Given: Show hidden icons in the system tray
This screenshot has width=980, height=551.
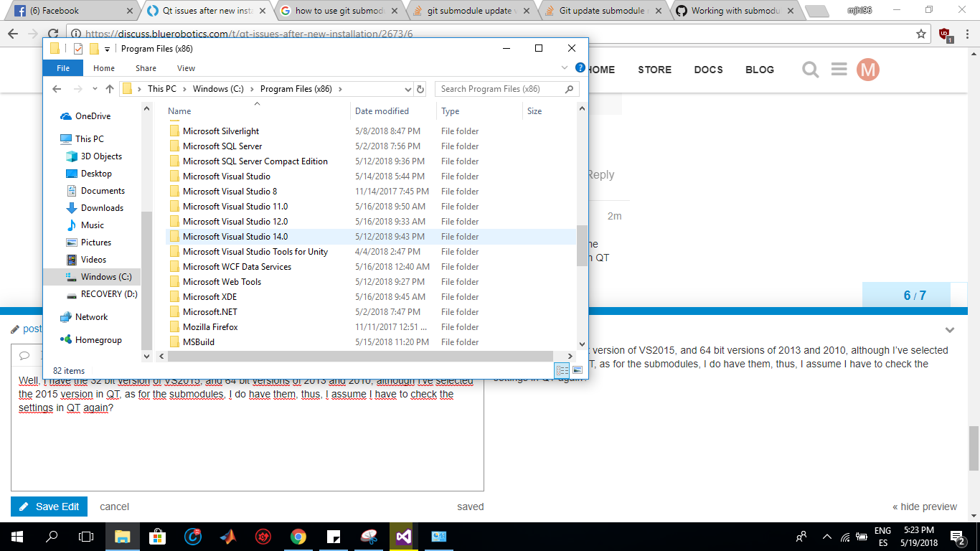Looking at the screenshot, I should (x=827, y=537).
